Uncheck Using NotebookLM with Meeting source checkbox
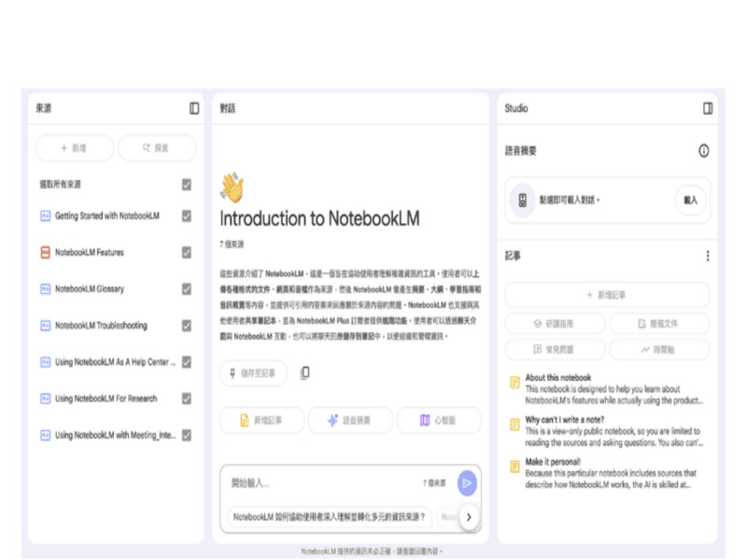This screenshot has width=747, height=560. [x=187, y=435]
